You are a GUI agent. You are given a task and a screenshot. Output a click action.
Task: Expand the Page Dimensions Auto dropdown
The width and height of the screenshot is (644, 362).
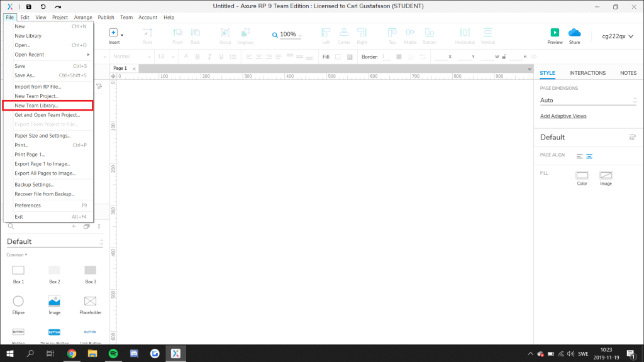pos(588,101)
